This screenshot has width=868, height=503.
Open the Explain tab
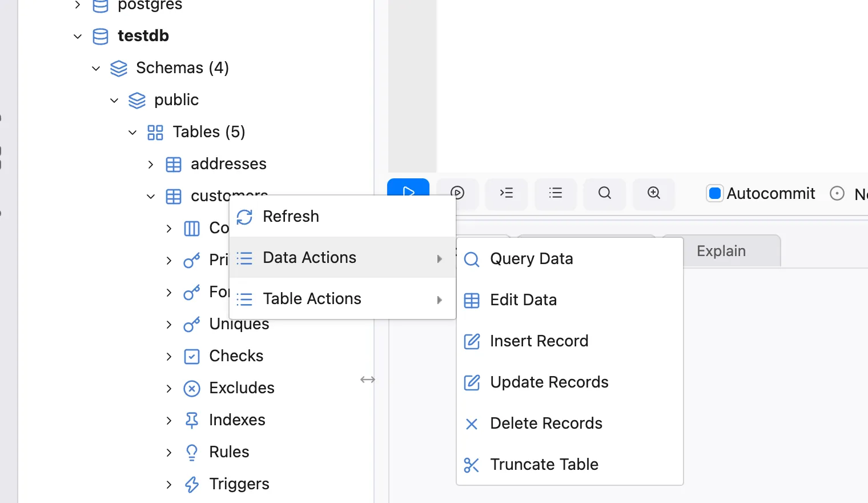point(721,251)
